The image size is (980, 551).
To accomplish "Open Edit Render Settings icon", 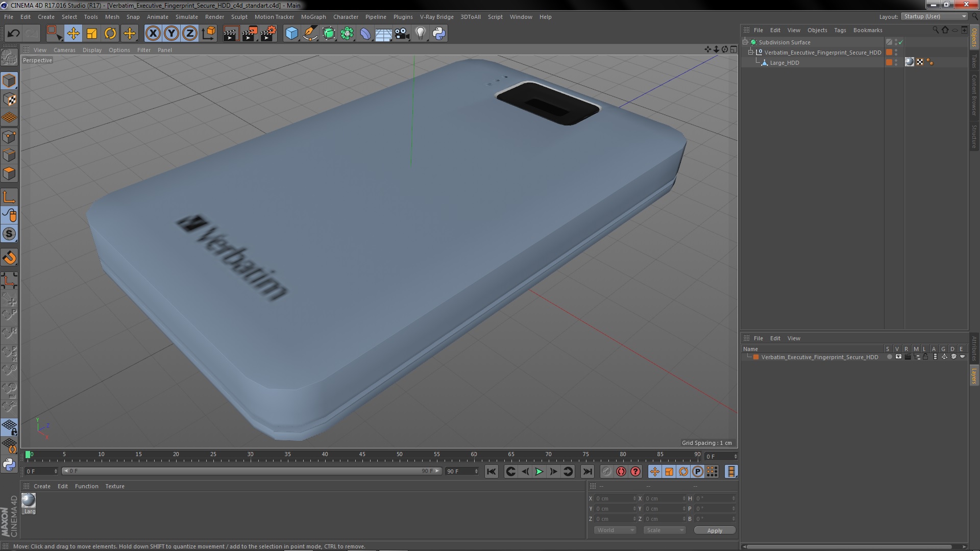I will pyautogui.click(x=268, y=34).
